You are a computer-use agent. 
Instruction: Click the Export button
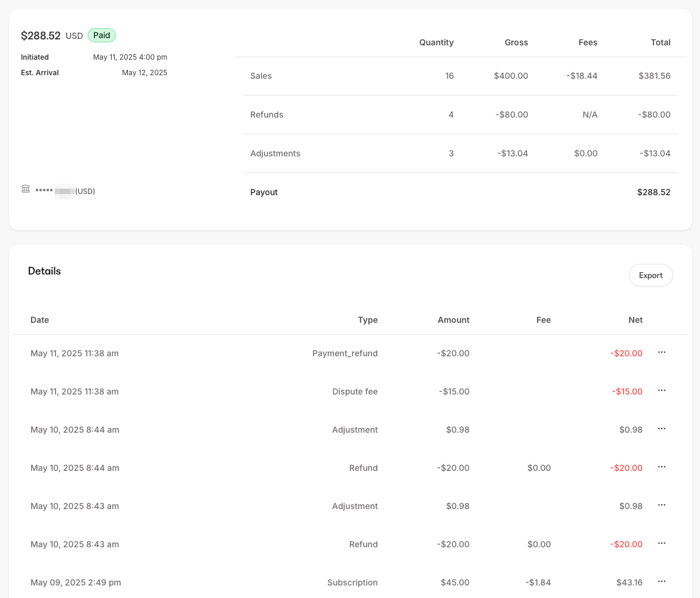tap(650, 275)
